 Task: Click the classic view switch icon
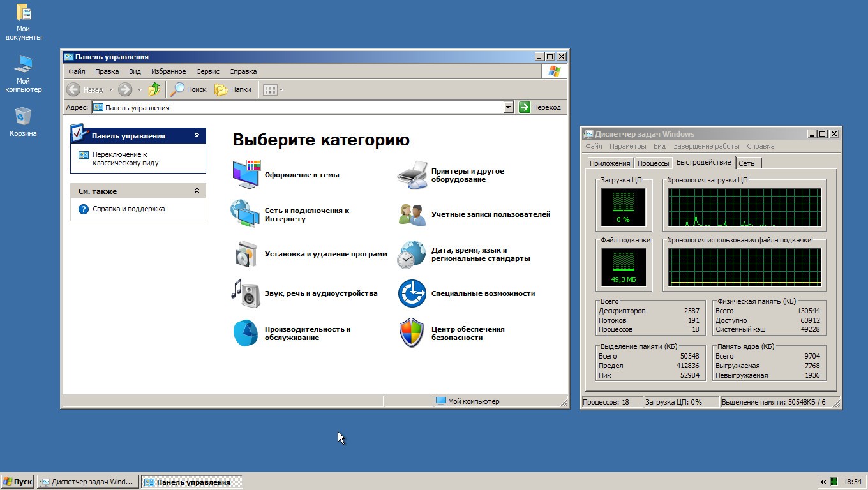(84, 155)
